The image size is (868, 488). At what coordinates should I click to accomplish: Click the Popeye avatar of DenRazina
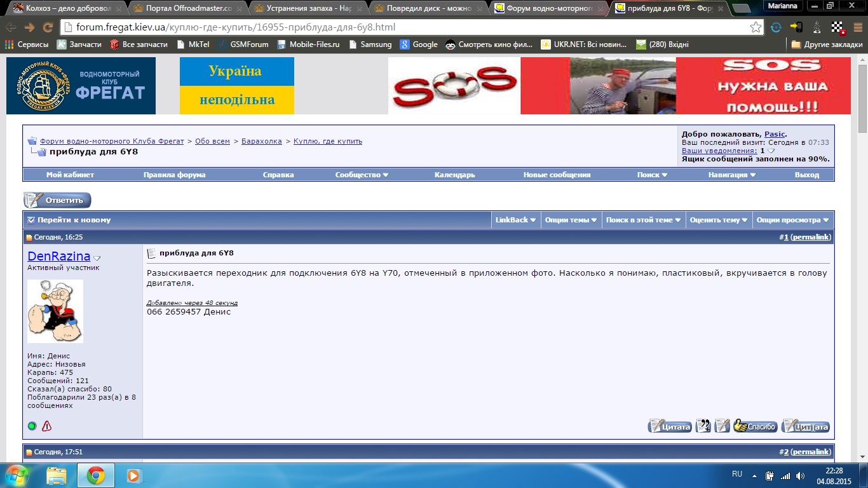click(x=55, y=311)
